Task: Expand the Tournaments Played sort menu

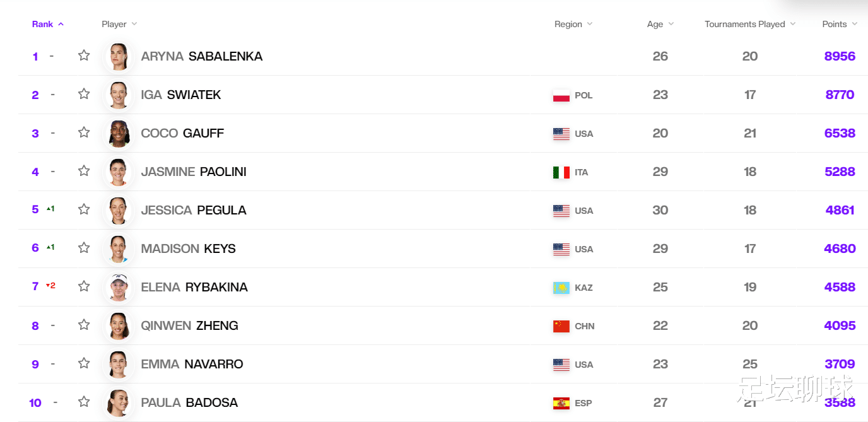Action: coord(749,24)
